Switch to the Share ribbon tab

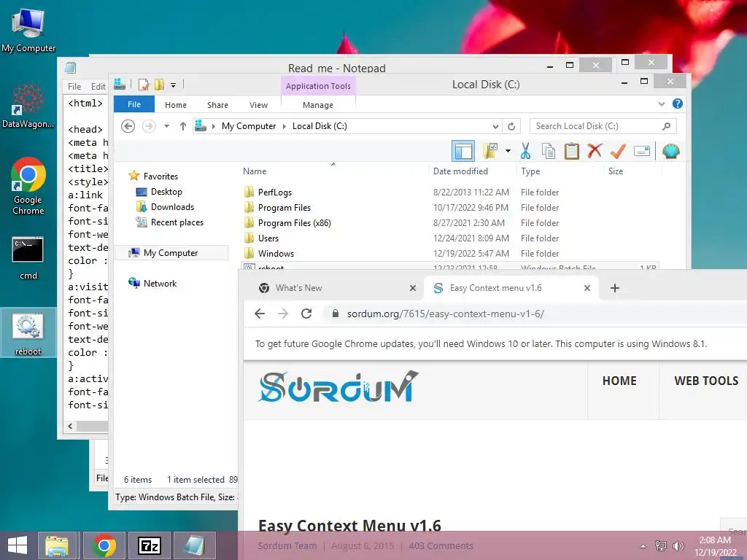click(217, 105)
